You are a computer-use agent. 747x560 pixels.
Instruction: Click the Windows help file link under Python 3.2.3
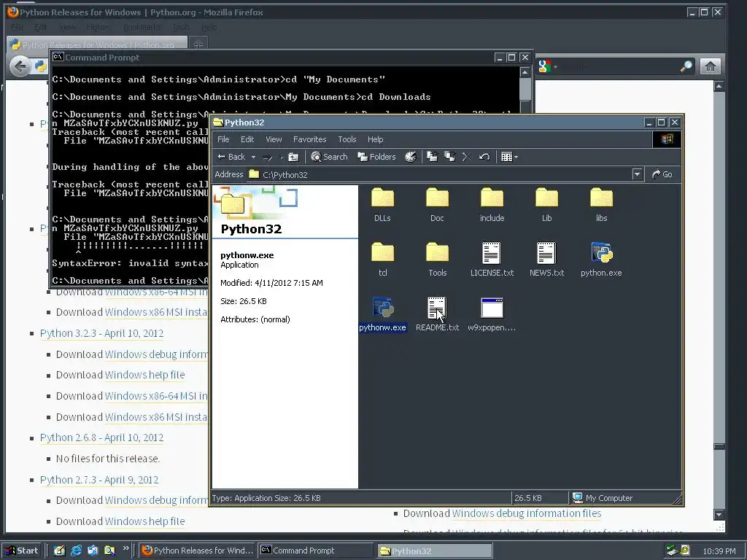(145, 375)
